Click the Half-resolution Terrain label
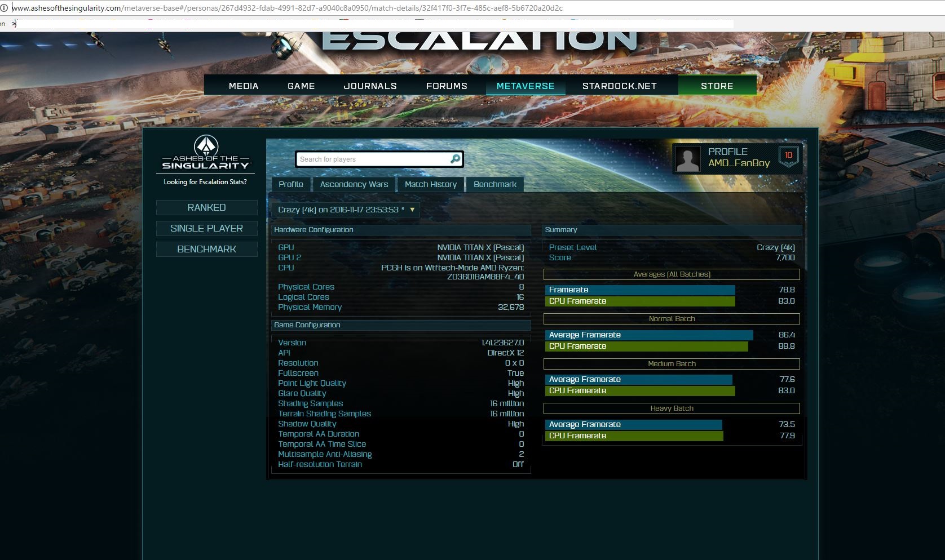Viewport: 945px width, 560px height. click(320, 464)
